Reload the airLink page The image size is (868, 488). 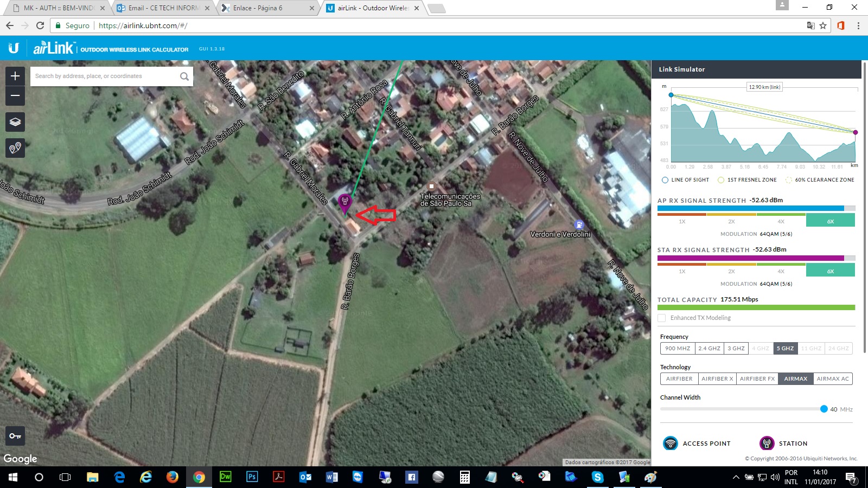click(40, 25)
